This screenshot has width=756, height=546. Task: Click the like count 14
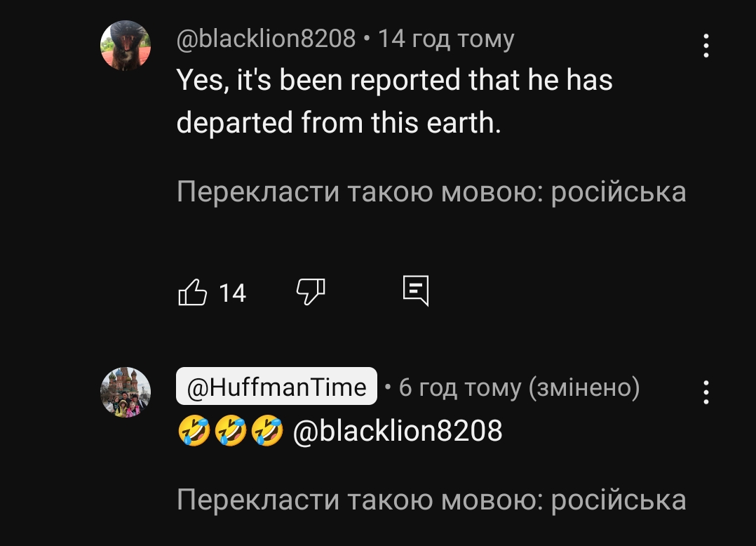(232, 293)
